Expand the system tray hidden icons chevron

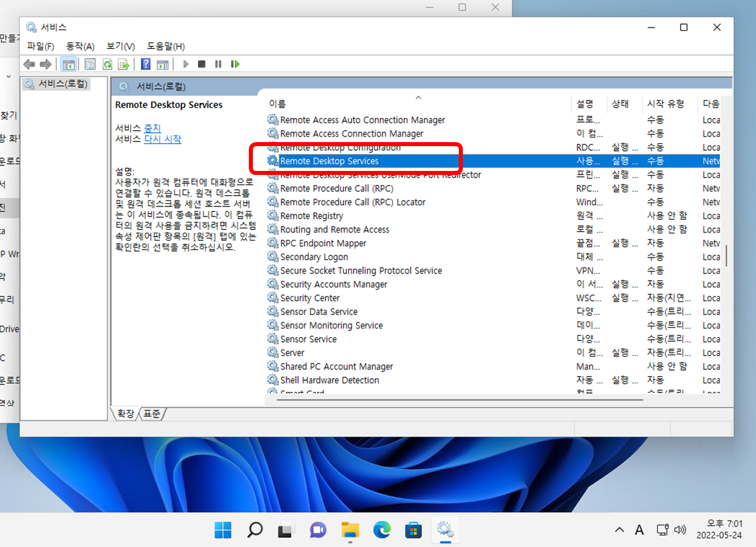pos(620,530)
